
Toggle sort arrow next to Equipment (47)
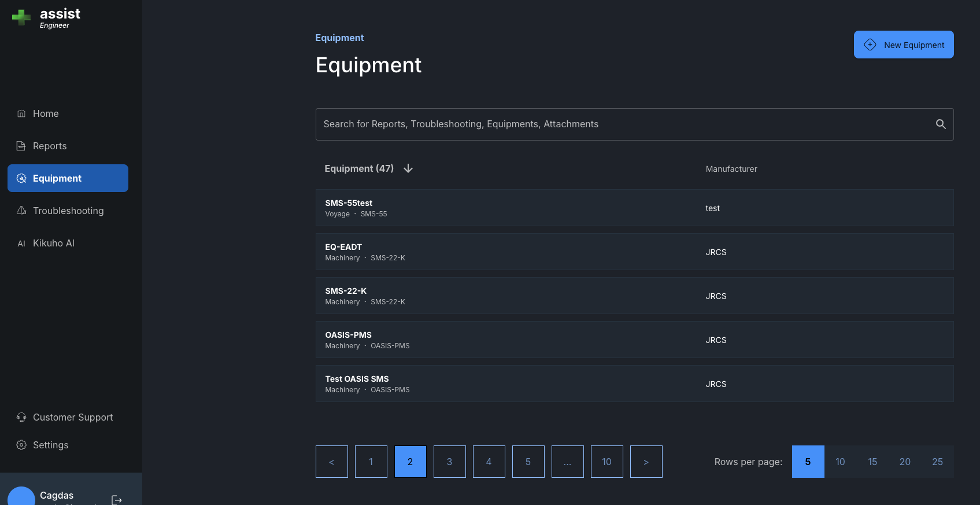408,168
